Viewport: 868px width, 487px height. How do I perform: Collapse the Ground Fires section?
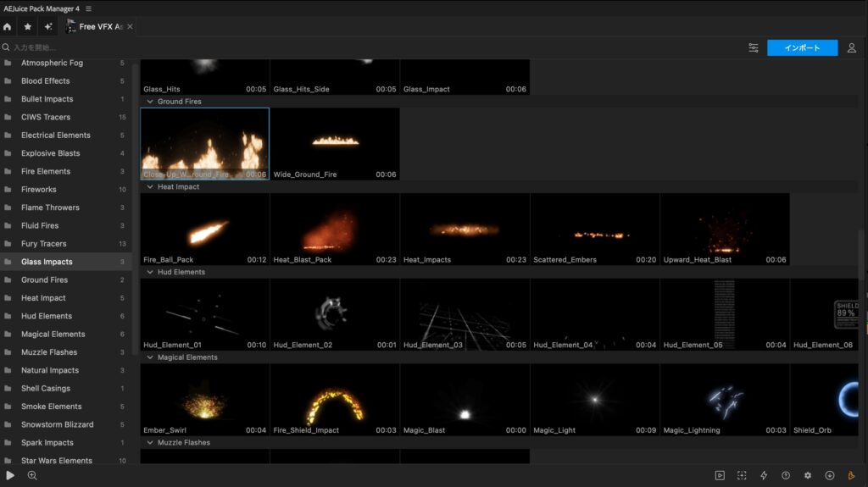pyautogui.click(x=150, y=102)
